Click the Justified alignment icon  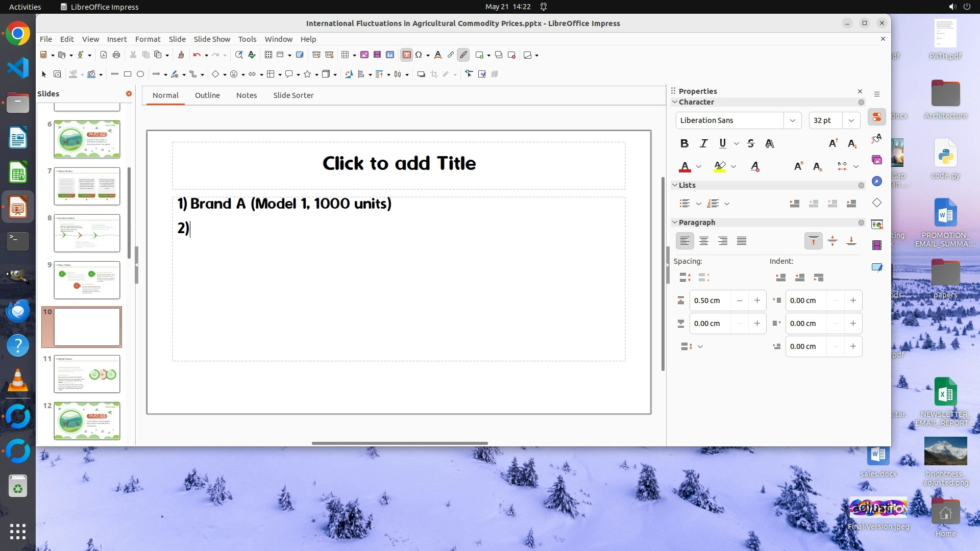pos(742,241)
